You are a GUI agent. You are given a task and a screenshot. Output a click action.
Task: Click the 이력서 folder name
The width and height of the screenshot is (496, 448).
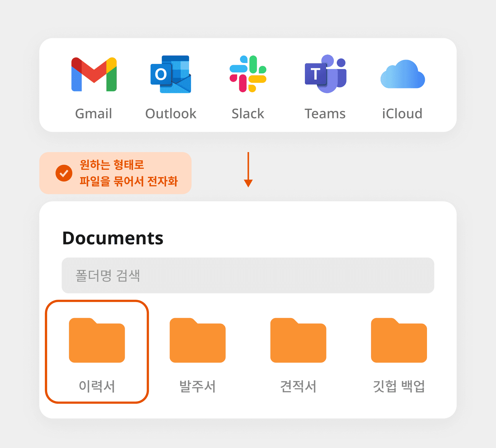(97, 386)
